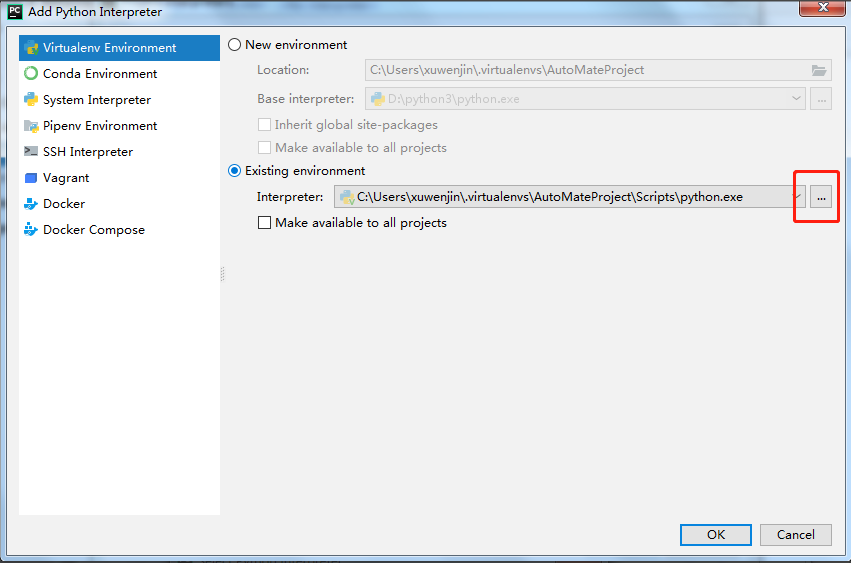
Task: Click the System Interpreter python icon
Action: click(31, 99)
